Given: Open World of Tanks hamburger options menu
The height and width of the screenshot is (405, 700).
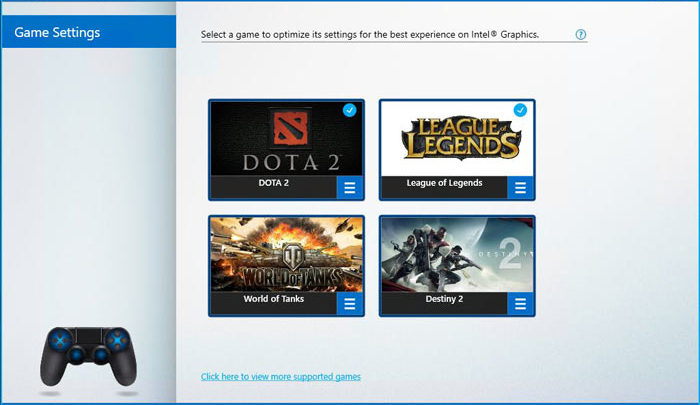Looking at the screenshot, I should (x=350, y=304).
